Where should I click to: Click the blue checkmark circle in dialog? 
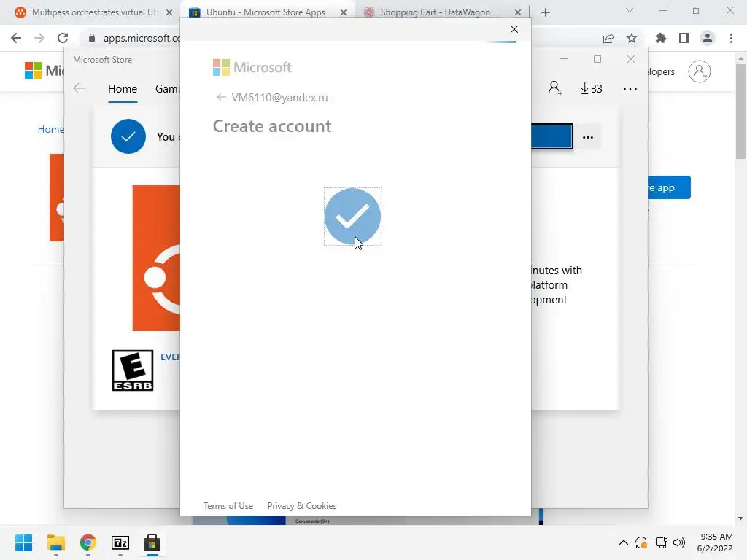coord(352,217)
